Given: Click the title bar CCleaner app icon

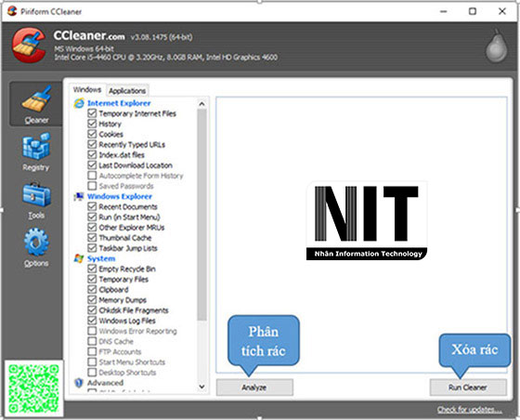Looking at the screenshot, I should pyautogui.click(x=12, y=11).
